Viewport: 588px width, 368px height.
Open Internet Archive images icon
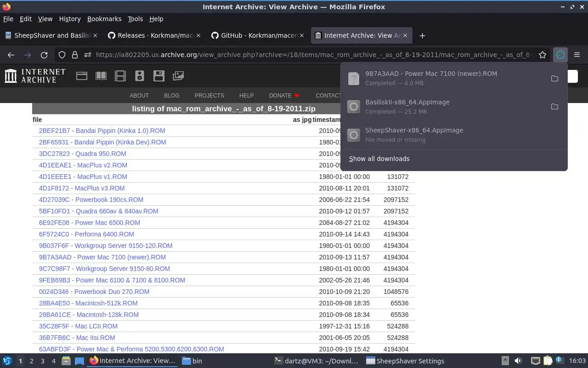click(178, 76)
